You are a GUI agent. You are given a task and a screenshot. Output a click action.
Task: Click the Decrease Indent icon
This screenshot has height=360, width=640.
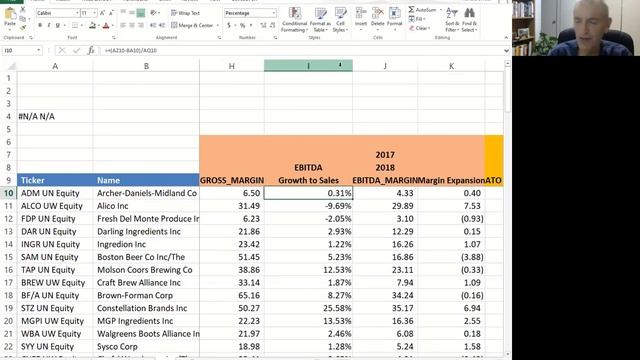click(x=153, y=25)
